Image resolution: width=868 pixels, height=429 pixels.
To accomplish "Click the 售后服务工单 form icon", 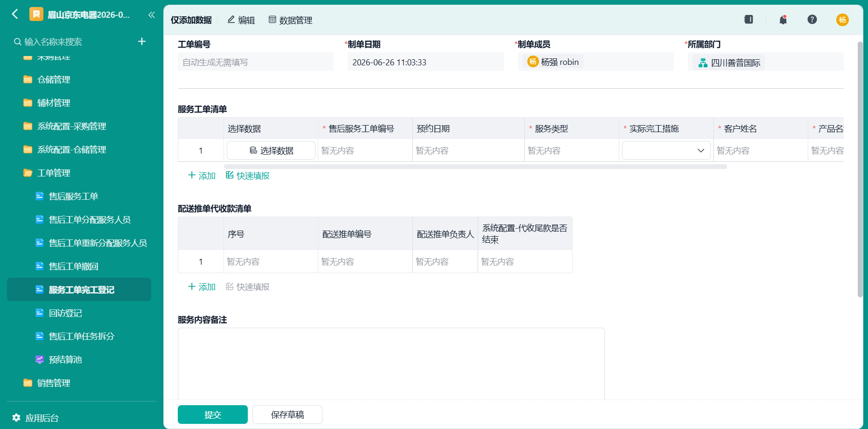I will point(40,196).
